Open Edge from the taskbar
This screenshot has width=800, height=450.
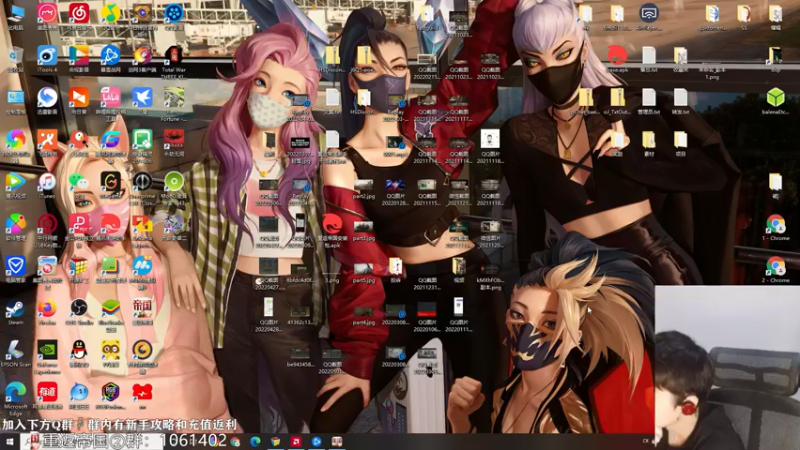coord(255,441)
